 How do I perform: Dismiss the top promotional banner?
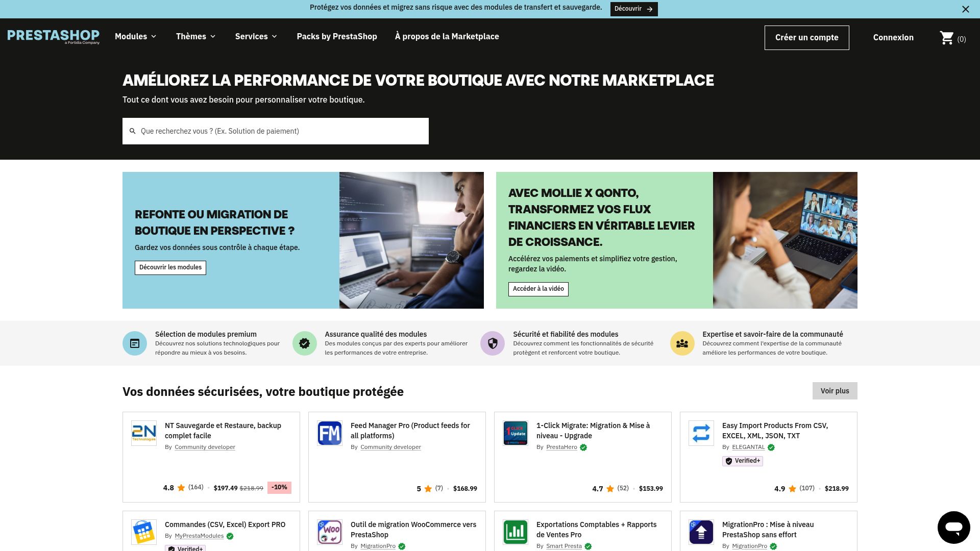[965, 9]
